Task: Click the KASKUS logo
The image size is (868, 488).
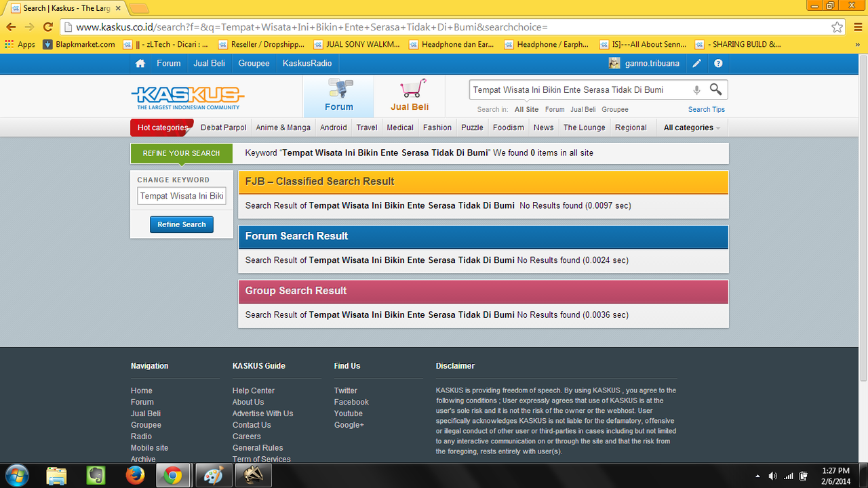Action: click(x=188, y=97)
